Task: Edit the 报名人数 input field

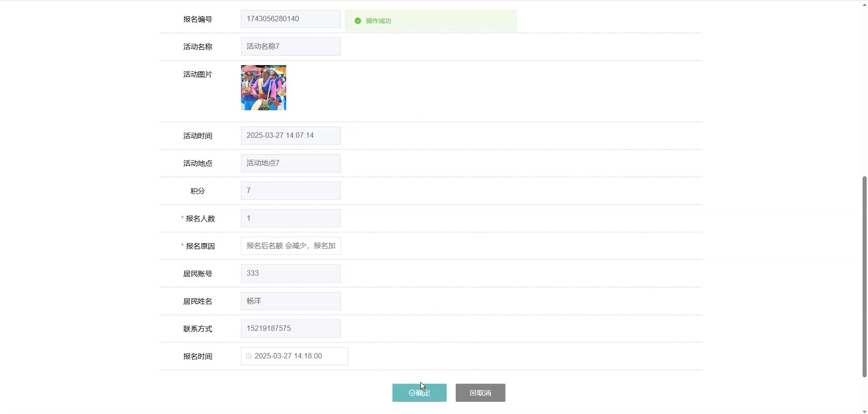Action: click(291, 218)
